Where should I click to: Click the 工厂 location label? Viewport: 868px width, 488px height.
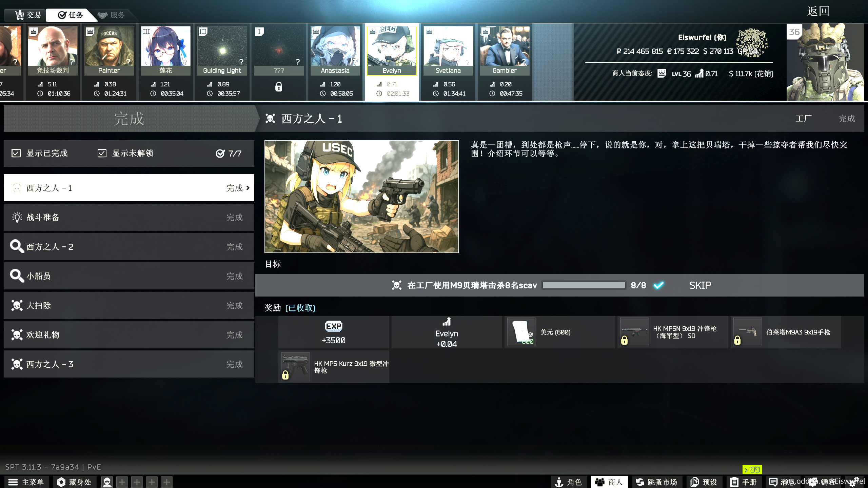pos(803,119)
